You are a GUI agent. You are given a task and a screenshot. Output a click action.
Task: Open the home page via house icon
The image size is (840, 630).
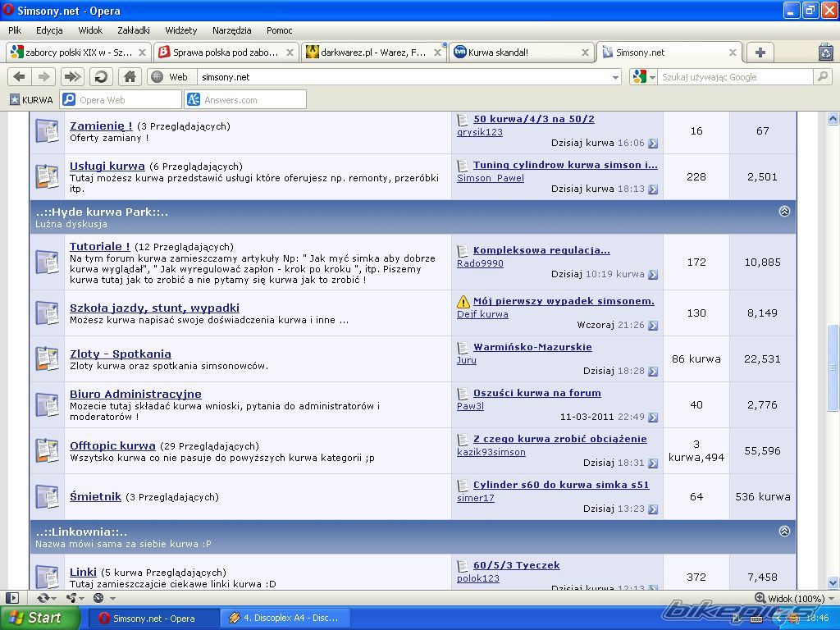[x=130, y=76]
